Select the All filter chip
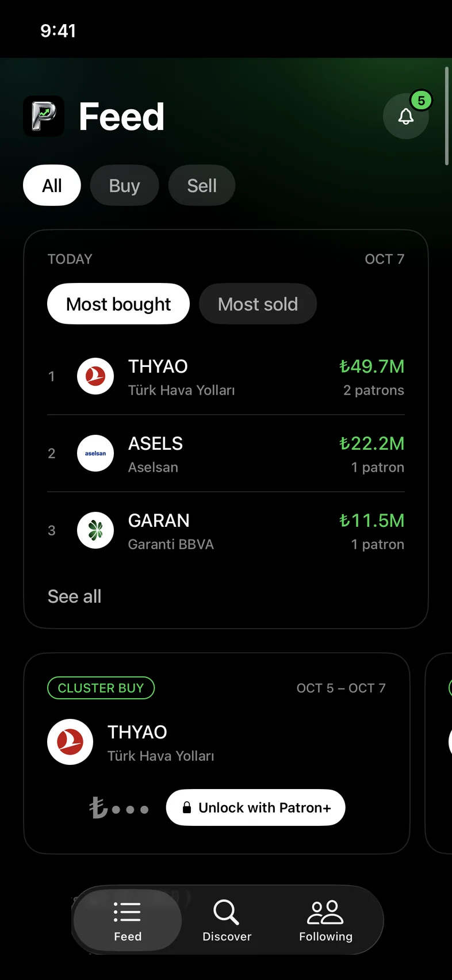The width and height of the screenshot is (452, 980). 52,185
